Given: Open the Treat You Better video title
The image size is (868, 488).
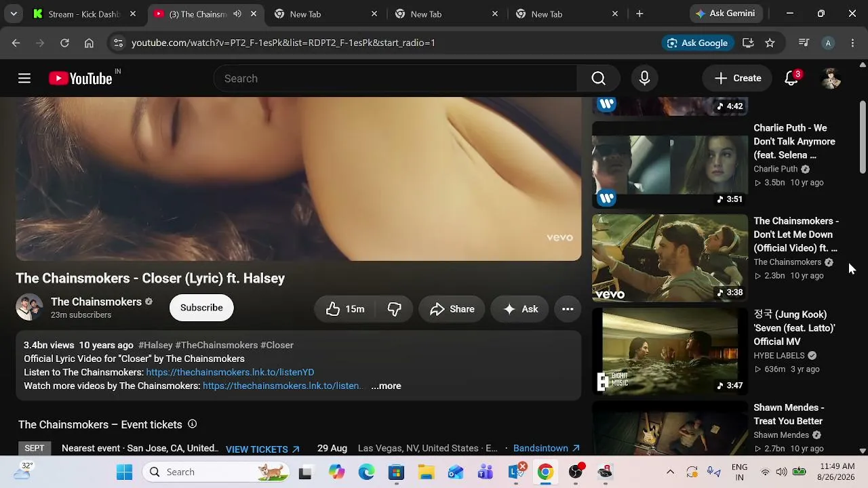Looking at the screenshot, I should coord(789,414).
